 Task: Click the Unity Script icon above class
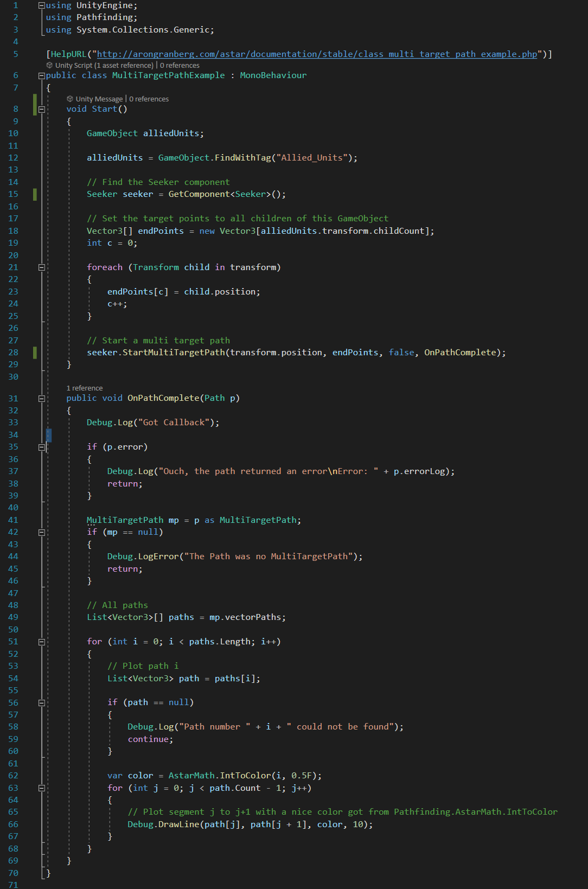coord(49,65)
